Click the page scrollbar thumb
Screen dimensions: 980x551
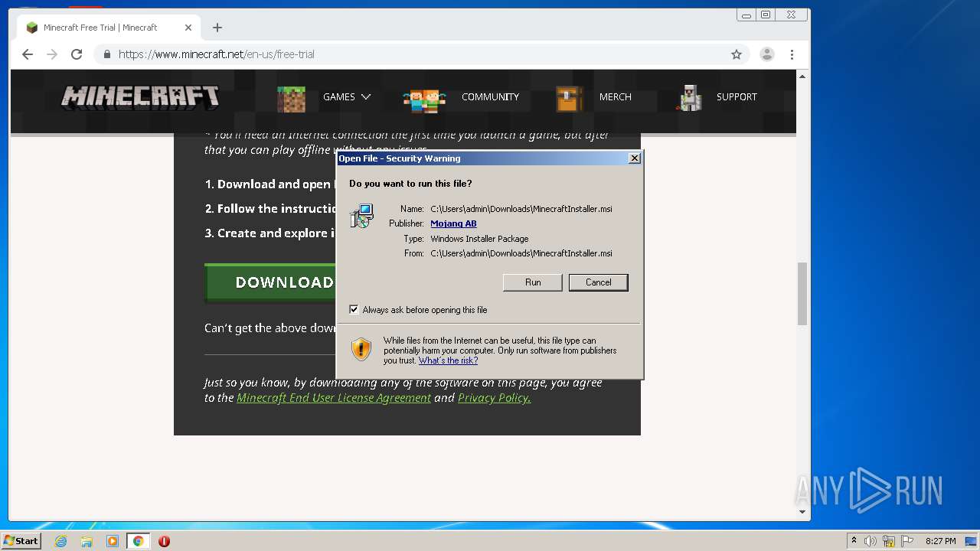802,294
